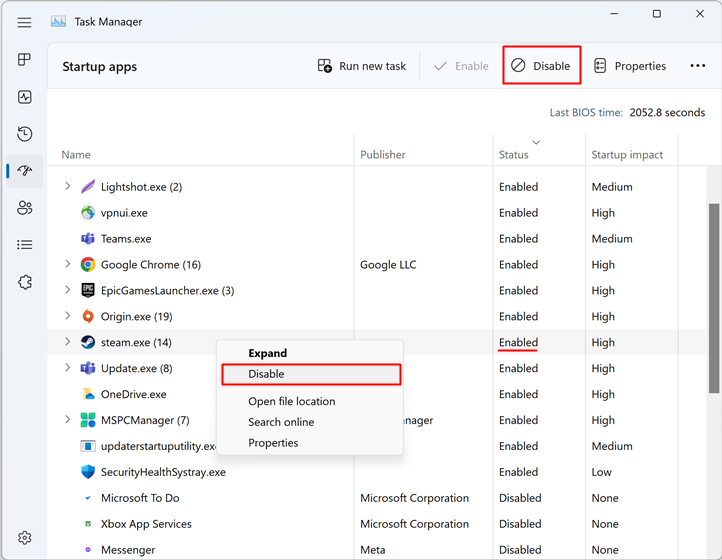Open the Services page puzzle icon
This screenshot has width=722, height=560.
25,282
